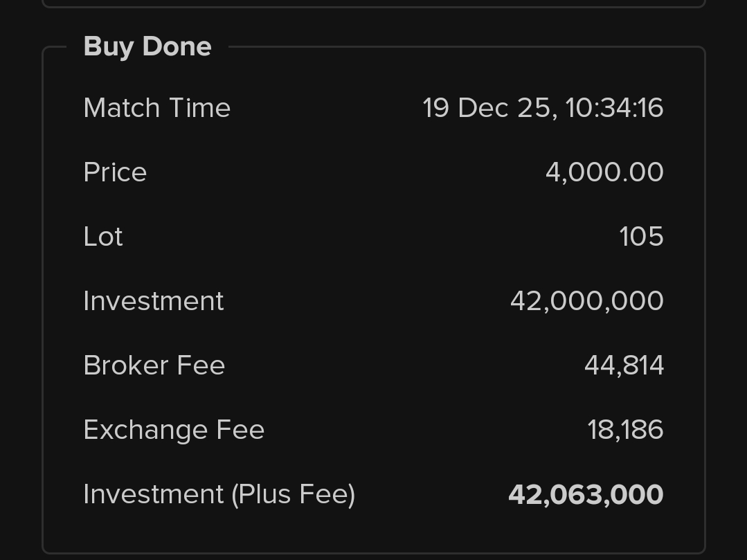The width and height of the screenshot is (747, 560).
Task: Select the broker fee value 44,814
Action: 624,365
